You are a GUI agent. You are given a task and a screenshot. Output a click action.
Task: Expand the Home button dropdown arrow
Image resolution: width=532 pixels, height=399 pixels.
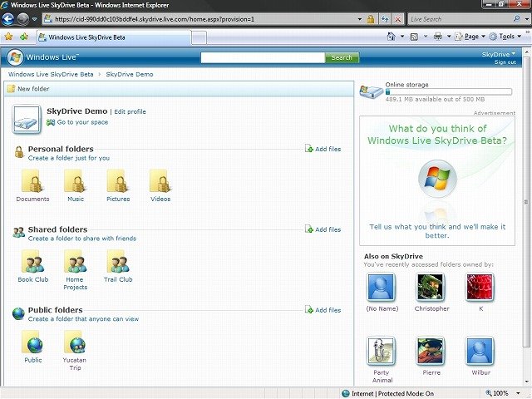[x=402, y=37]
